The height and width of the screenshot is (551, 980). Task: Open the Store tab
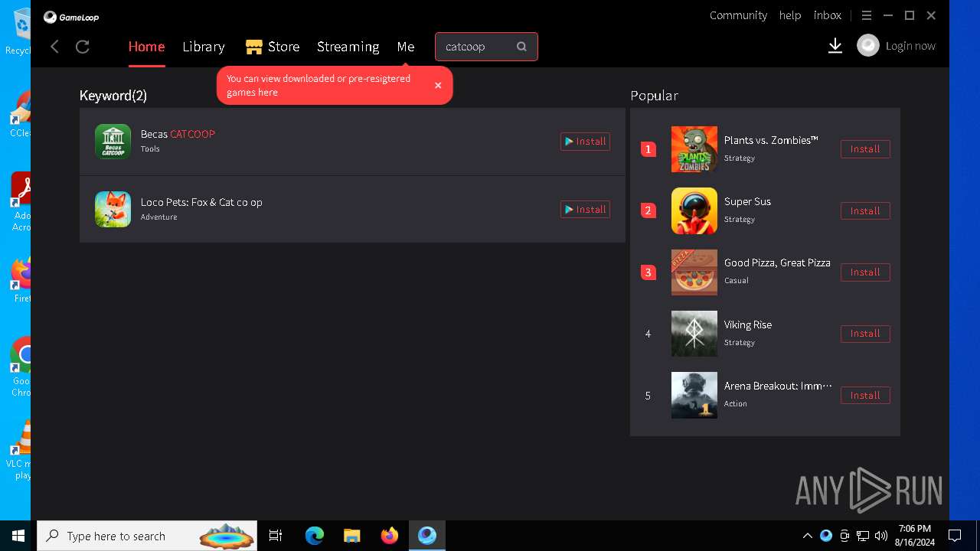pos(283,47)
